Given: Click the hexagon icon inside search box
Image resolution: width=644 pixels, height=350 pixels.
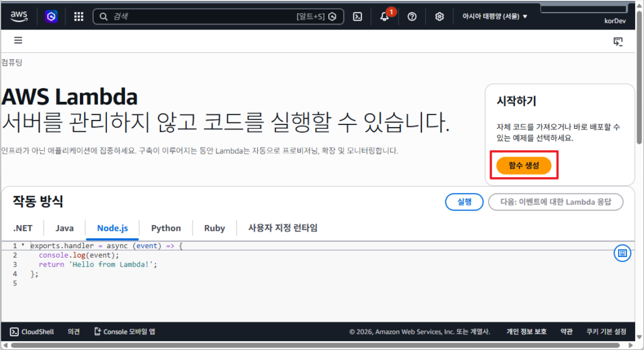Looking at the screenshot, I should [x=333, y=16].
